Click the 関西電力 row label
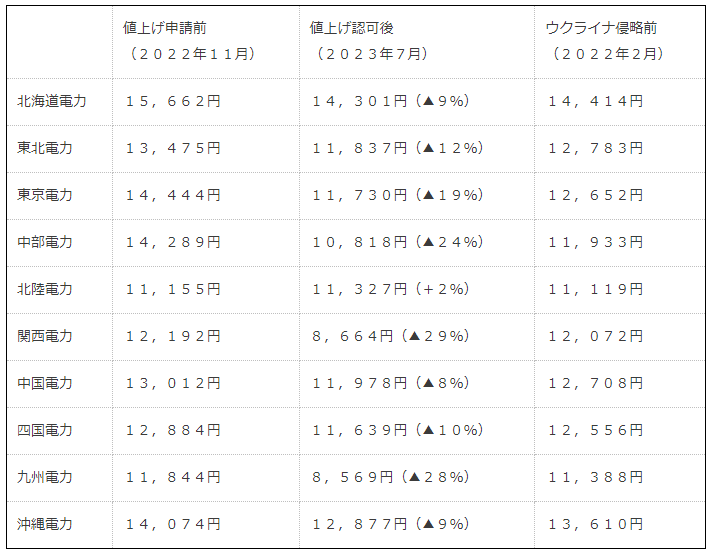The height and width of the screenshot is (554, 713). (45, 336)
